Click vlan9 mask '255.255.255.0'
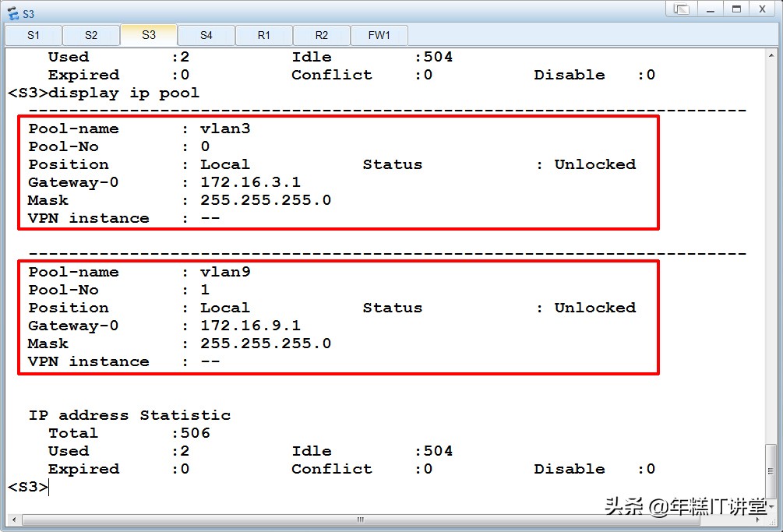This screenshot has width=783, height=532. click(266, 344)
